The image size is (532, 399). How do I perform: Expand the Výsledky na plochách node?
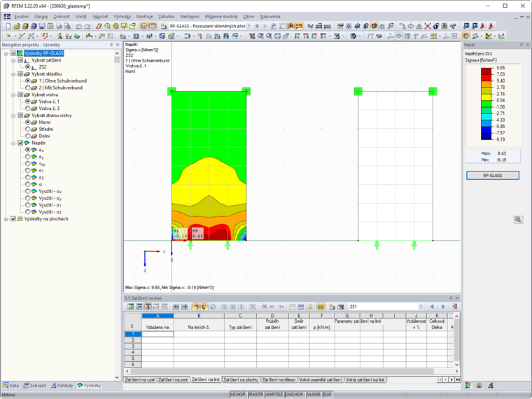(x=6, y=219)
